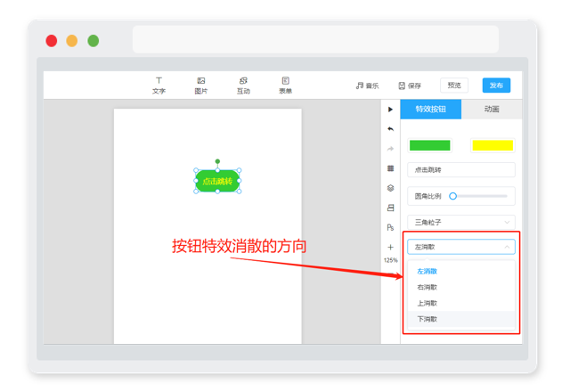
Task: Select 左消散 from the dropdown list
Action: tap(461, 271)
